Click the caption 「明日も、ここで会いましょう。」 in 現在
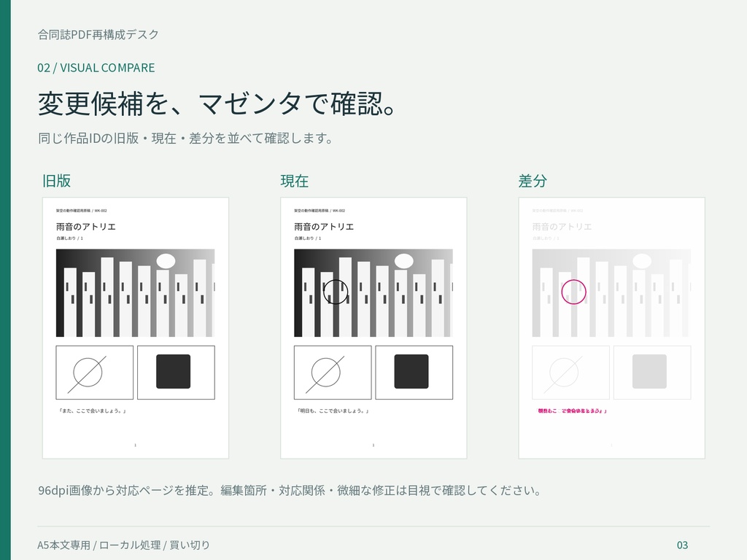Screen dimensions: 747x560 click(333, 411)
